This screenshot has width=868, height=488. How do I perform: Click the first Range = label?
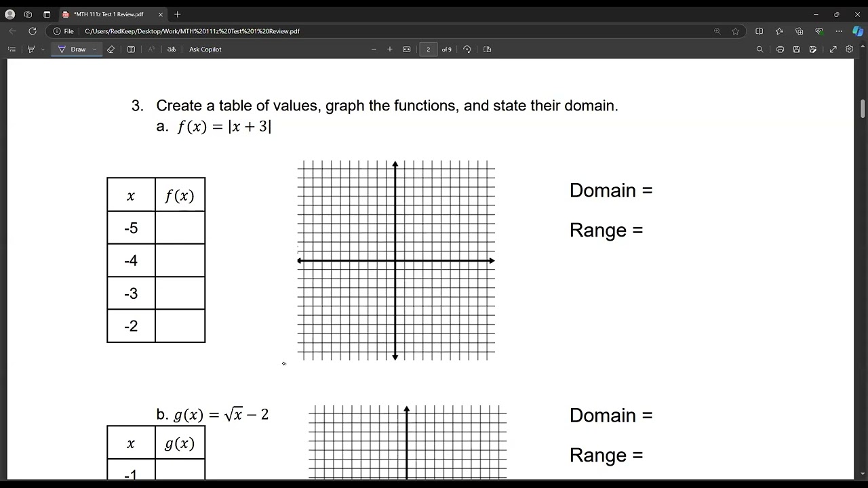(x=606, y=230)
